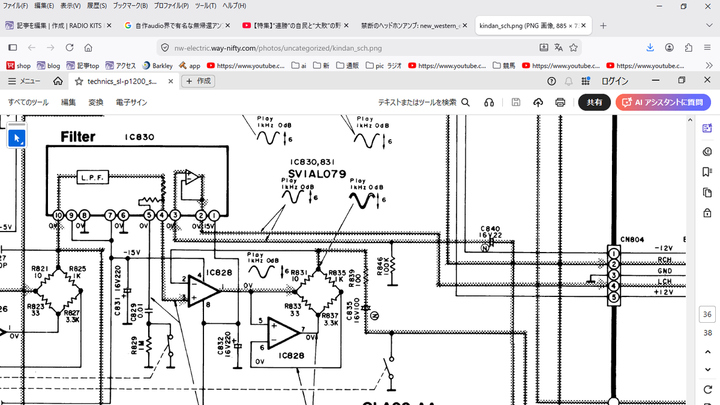Click the 共有 share button
This screenshot has width=720, height=405.
coord(594,102)
